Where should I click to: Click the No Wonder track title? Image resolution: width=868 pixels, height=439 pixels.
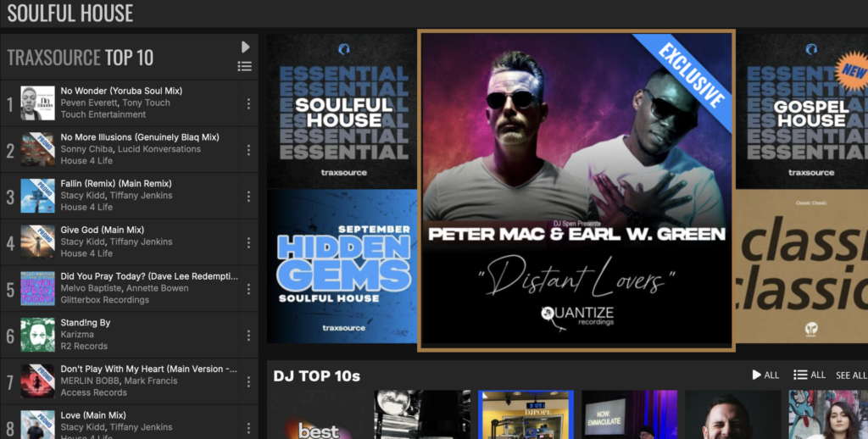click(x=121, y=91)
